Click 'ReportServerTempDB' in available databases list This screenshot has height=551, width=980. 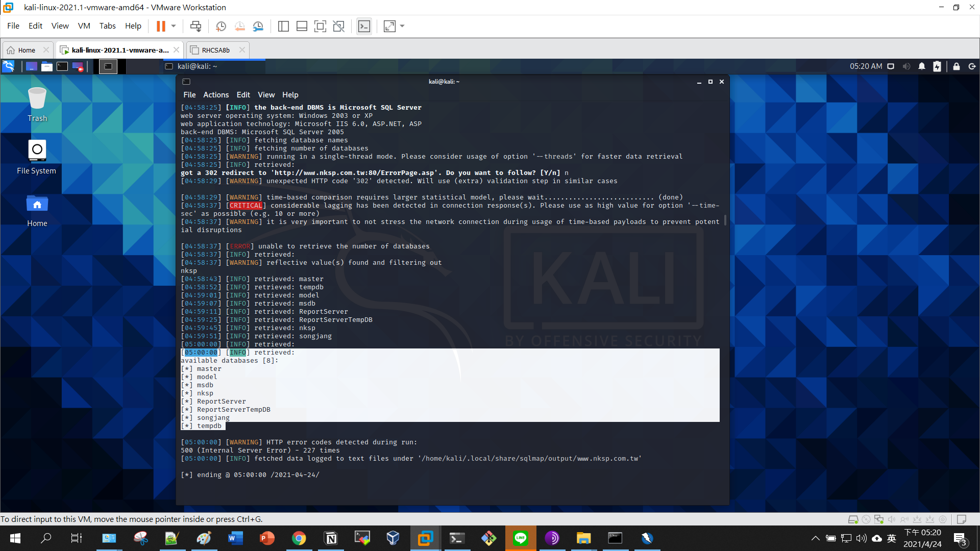click(234, 410)
